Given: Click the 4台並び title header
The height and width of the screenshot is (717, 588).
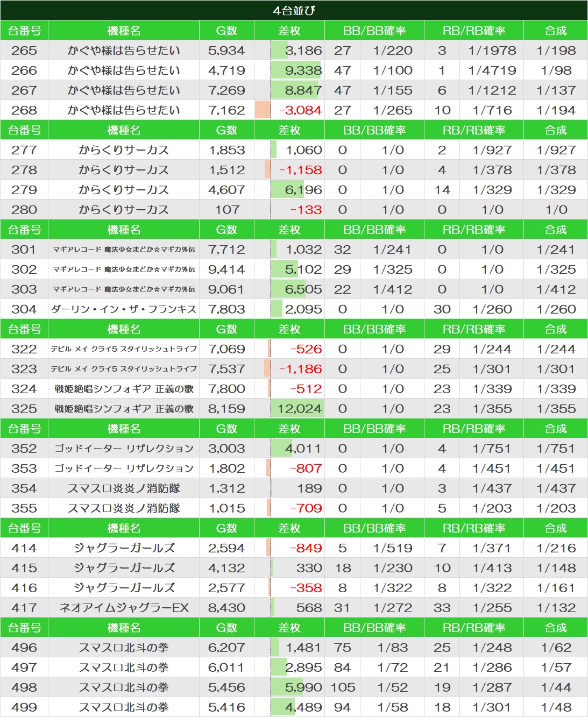Looking at the screenshot, I should pos(294,10).
